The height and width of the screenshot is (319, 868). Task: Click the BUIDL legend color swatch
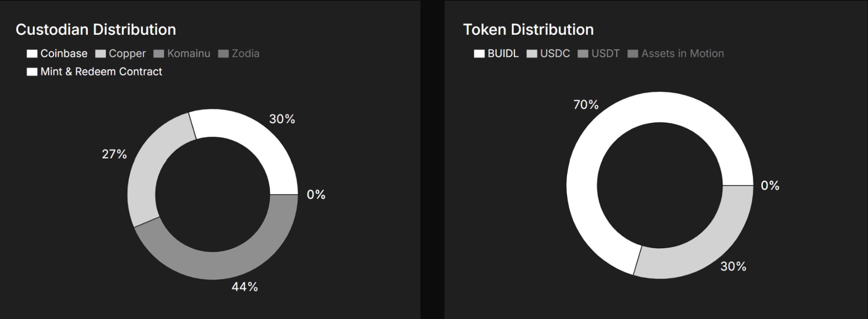tap(479, 53)
